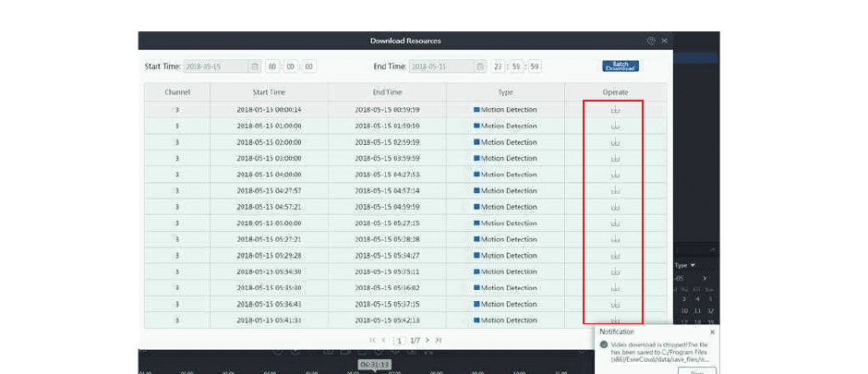Download the recording starting at 05:35:30
Screen dimensions: 868x374
click(615, 288)
